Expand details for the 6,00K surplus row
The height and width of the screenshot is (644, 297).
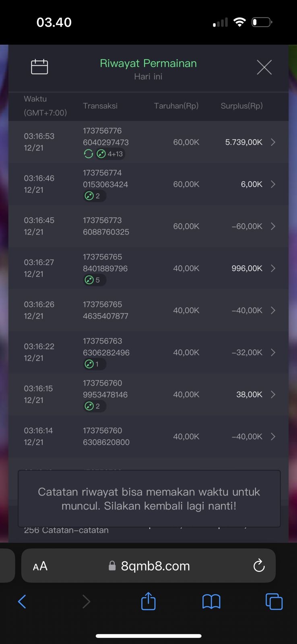(273, 184)
